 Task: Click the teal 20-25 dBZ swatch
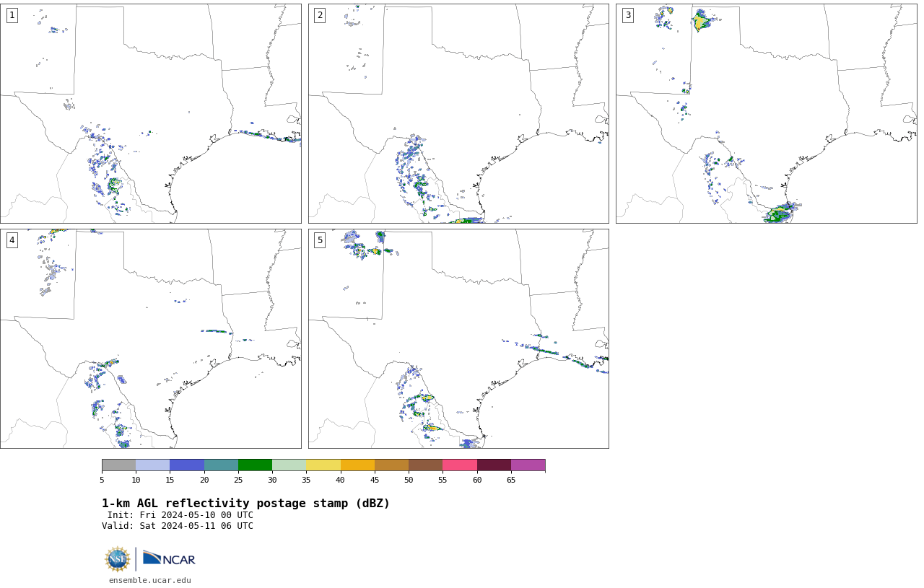[221, 465]
